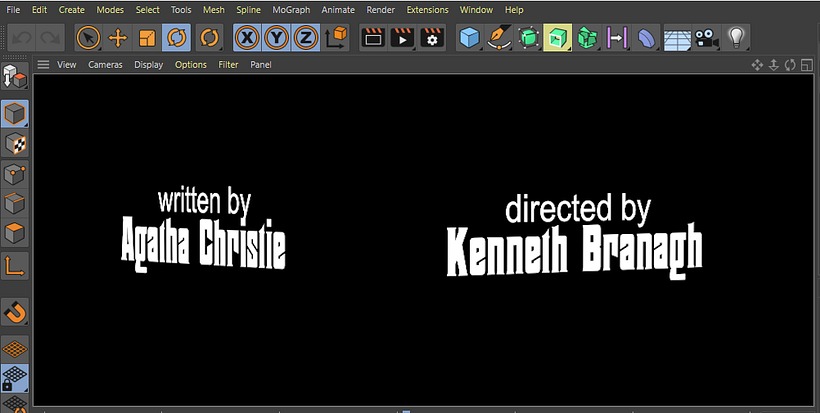Render to Picture Viewer with play clapperboard

(403, 38)
